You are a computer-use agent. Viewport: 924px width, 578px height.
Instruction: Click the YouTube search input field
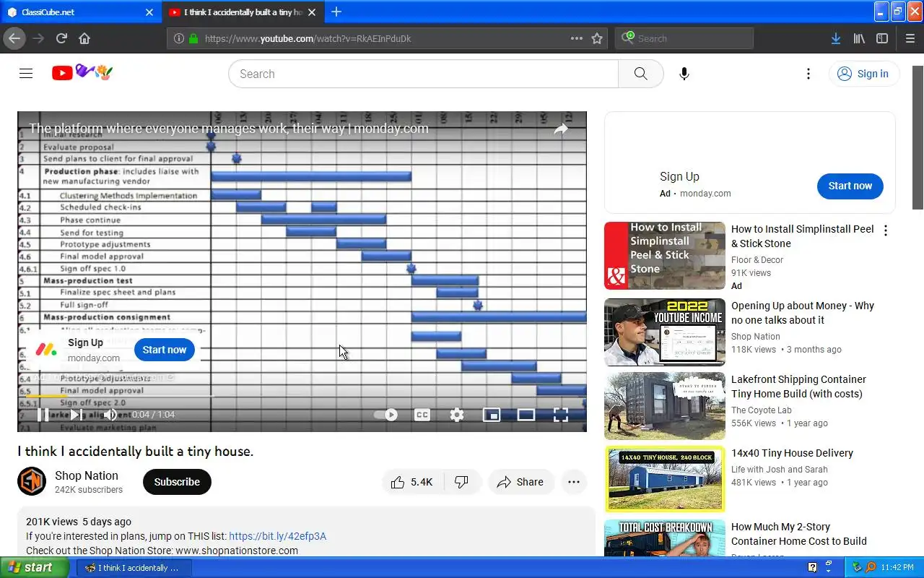[423, 74]
